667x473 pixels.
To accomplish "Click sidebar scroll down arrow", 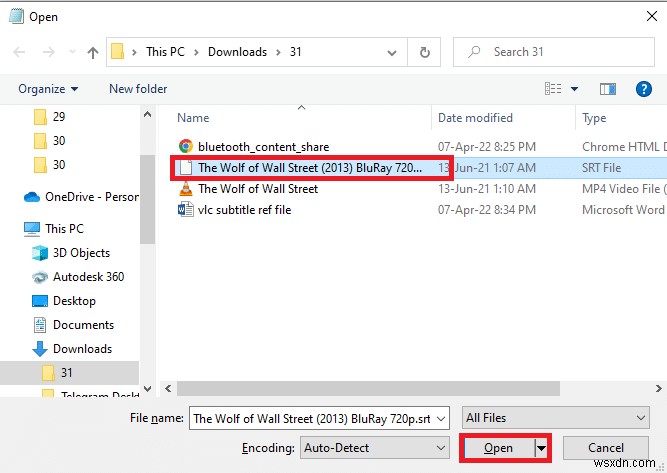I will (148, 388).
